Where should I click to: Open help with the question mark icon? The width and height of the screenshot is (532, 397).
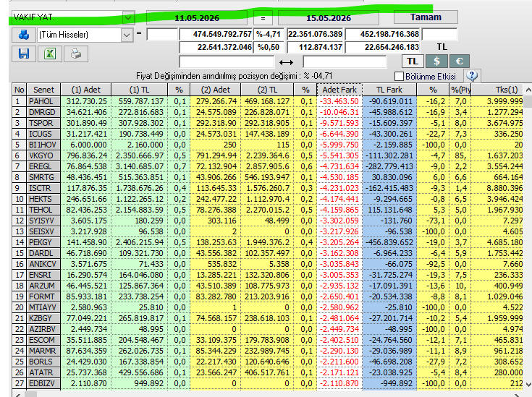click(x=472, y=76)
